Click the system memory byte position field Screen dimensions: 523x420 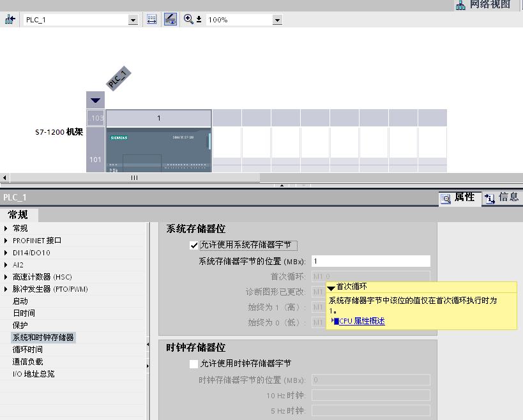(371, 261)
